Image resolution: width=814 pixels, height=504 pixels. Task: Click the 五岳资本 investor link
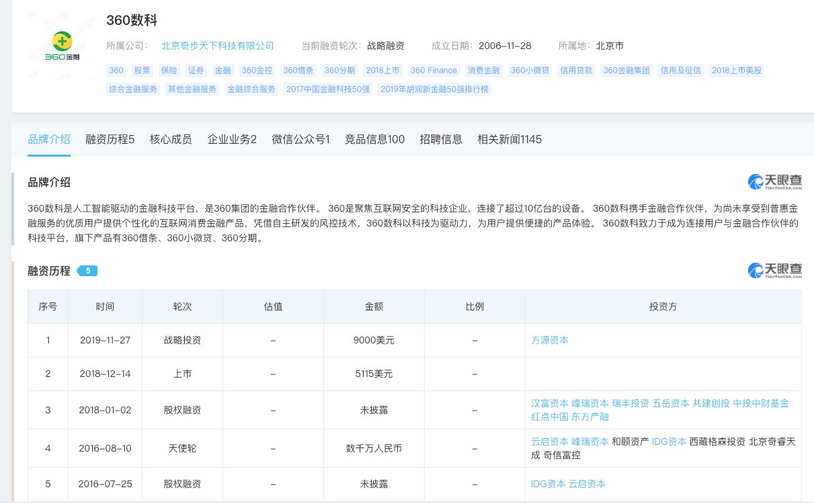point(671,403)
